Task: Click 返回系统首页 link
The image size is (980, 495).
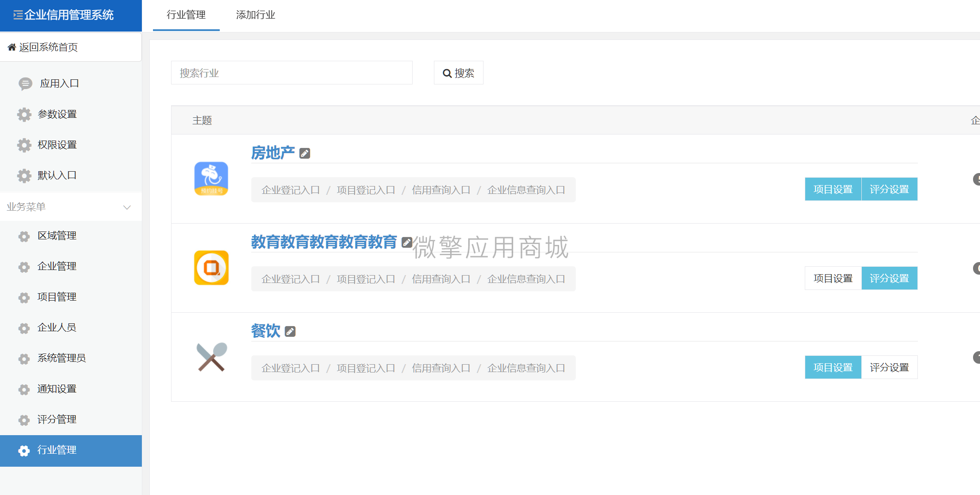Action: [x=48, y=47]
